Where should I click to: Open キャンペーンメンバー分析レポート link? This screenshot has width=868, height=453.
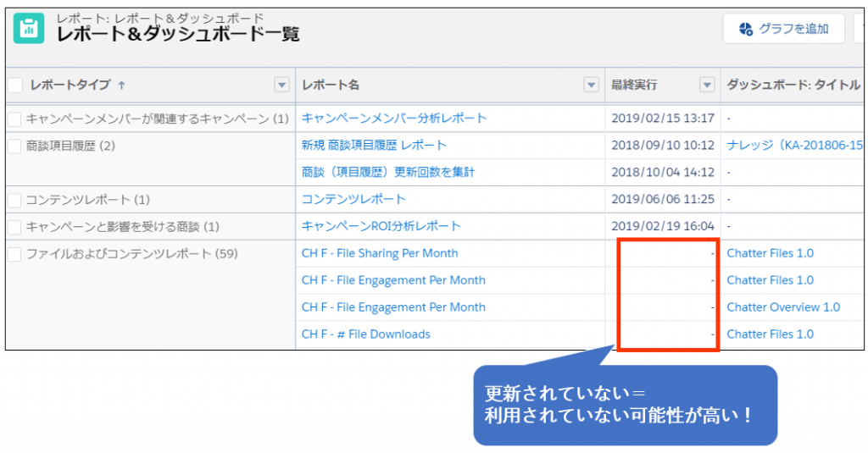click(394, 118)
